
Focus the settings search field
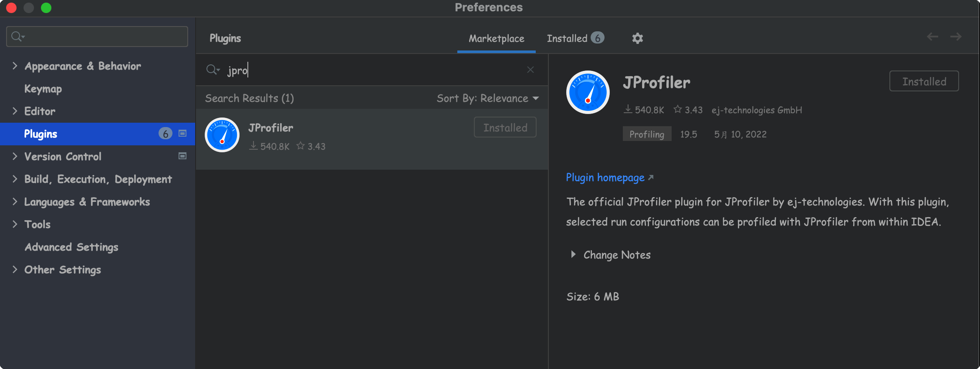pos(97,37)
